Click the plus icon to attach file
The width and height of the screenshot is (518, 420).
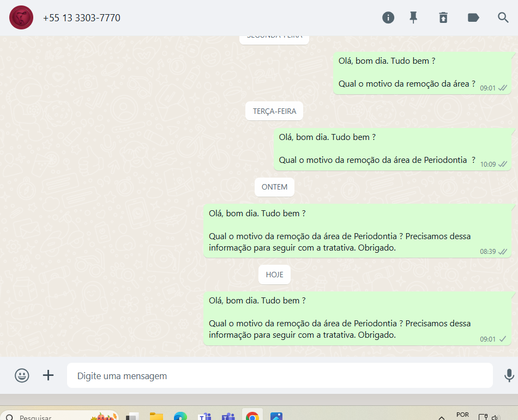click(x=49, y=375)
